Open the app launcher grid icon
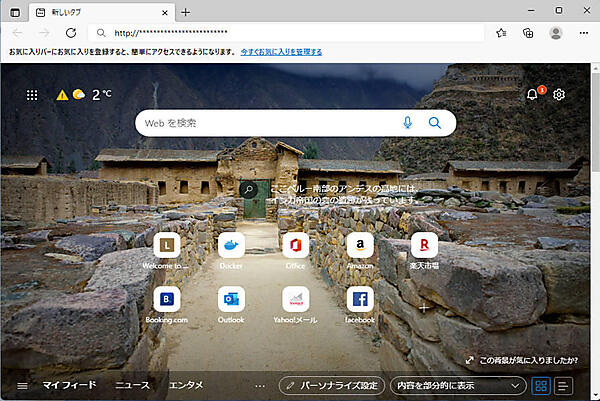 pos(32,95)
